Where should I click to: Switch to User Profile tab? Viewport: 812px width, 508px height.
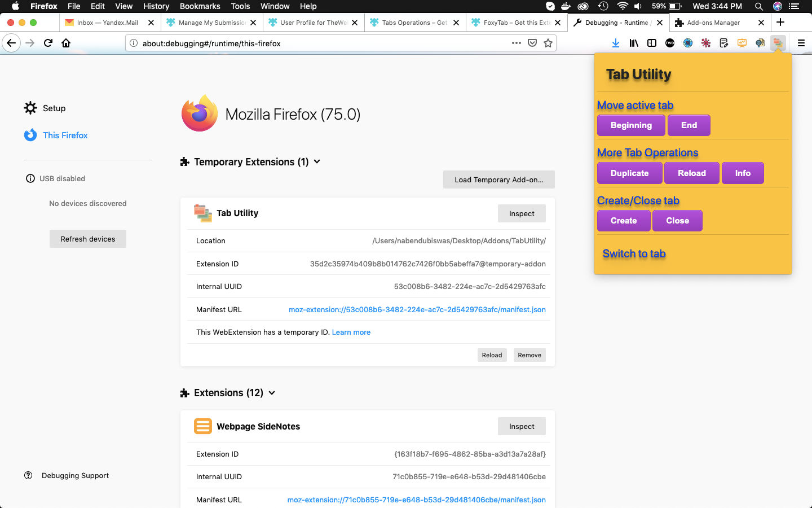(314, 23)
